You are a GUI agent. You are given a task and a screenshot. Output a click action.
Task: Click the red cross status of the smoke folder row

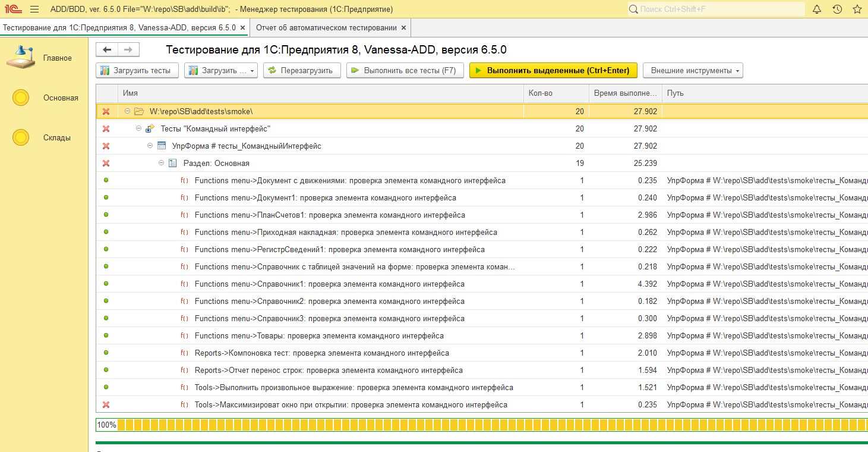(106, 111)
